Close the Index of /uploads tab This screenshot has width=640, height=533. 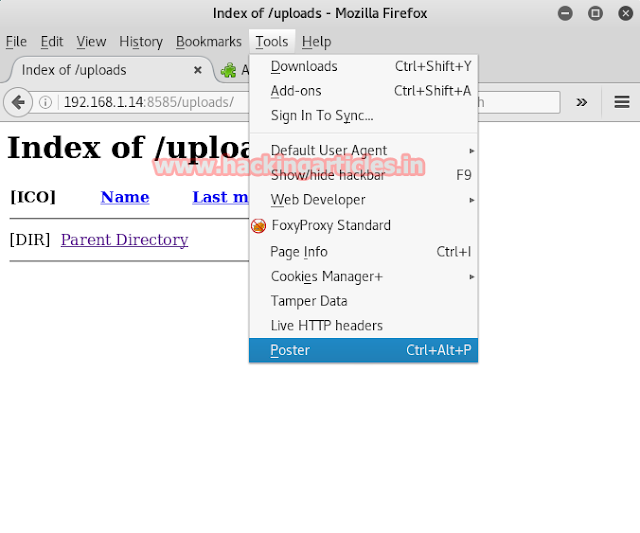point(198,70)
